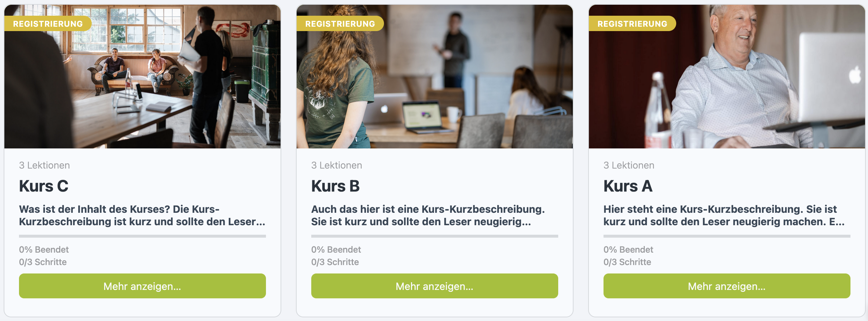Click the Kurs C progress bar
Image resolution: width=868 pixels, height=321 pixels.
[142, 236]
